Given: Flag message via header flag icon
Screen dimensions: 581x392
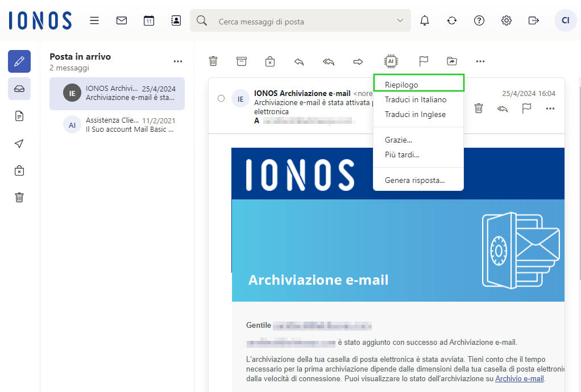Looking at the screenshot, I should [526, 109].
